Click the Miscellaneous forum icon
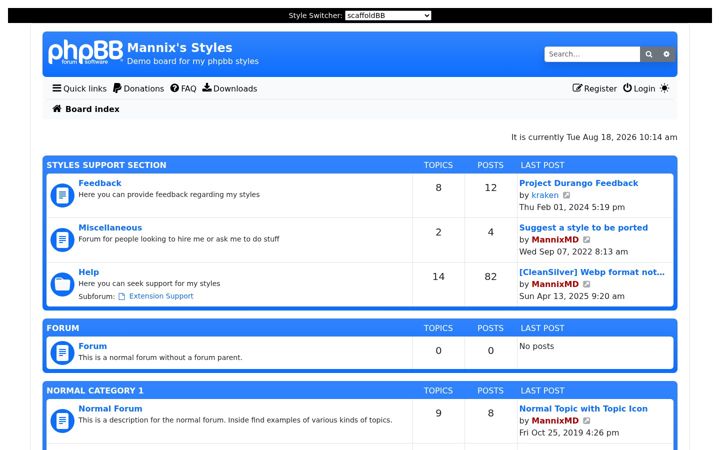Viewport: 720px width, 450px height. click(62, 240)
